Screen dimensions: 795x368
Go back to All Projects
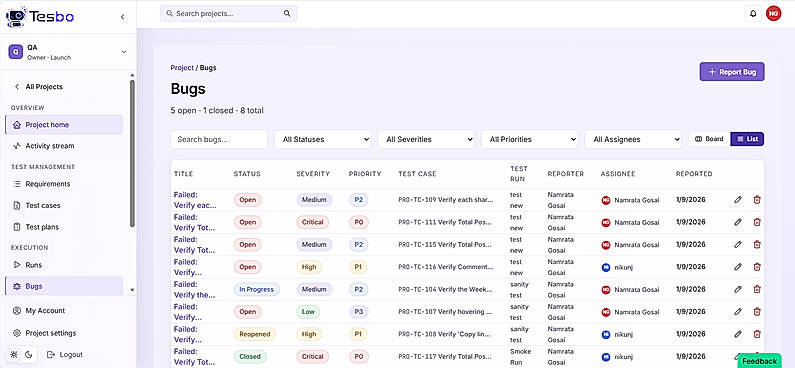pyautogui.click(x=39, y=87)
